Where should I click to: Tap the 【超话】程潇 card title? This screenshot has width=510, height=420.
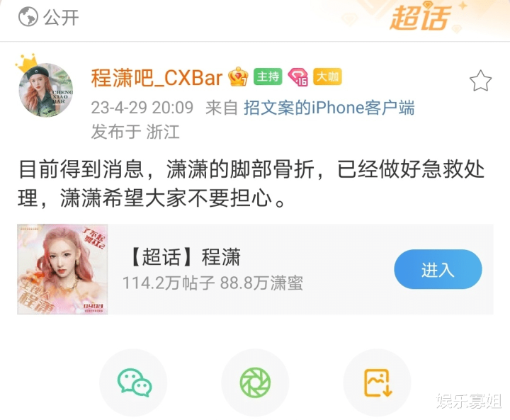[x=183, y=257]
